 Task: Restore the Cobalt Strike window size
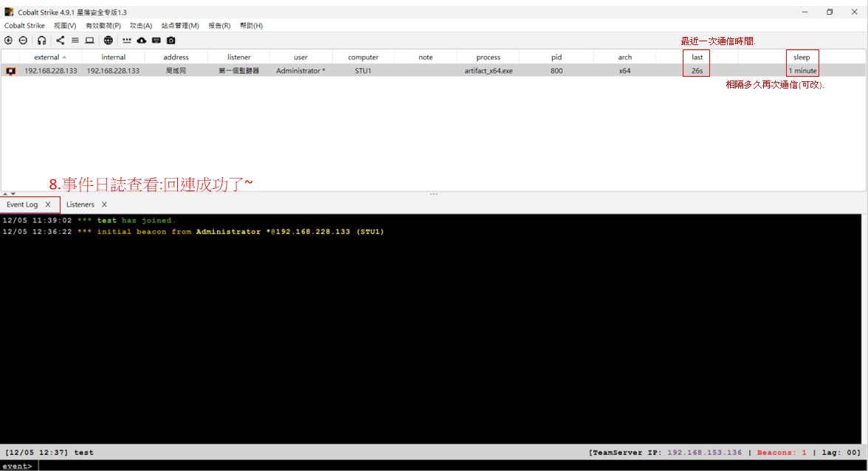[830, 12]
